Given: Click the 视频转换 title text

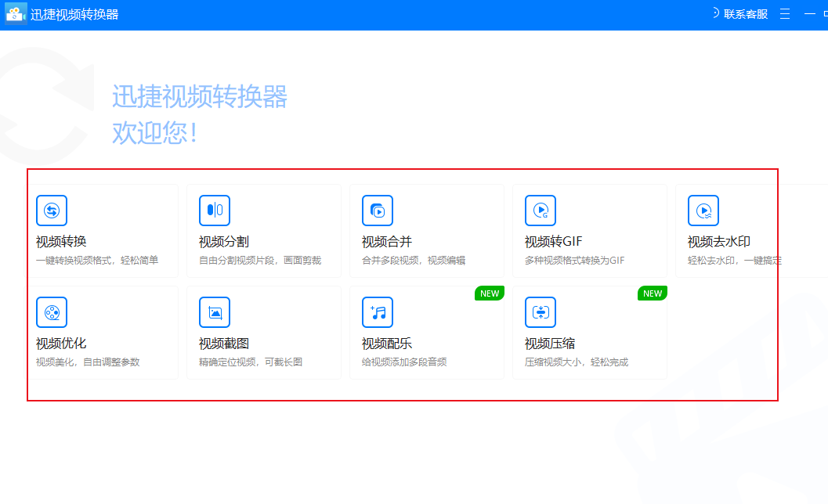Looking at the screenshot, I should click(x=61, y=242).
